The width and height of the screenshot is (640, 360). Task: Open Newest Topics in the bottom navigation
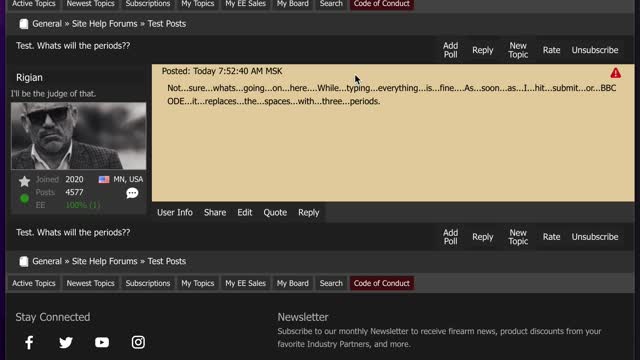91,283
